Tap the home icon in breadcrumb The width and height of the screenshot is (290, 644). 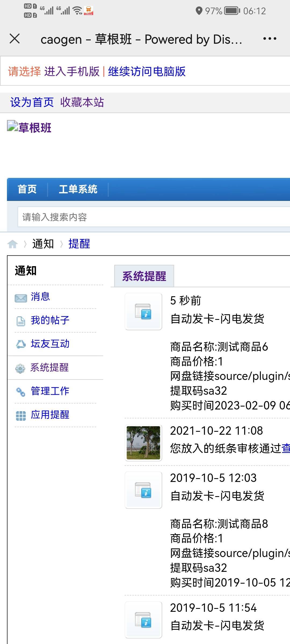[12, 244]
